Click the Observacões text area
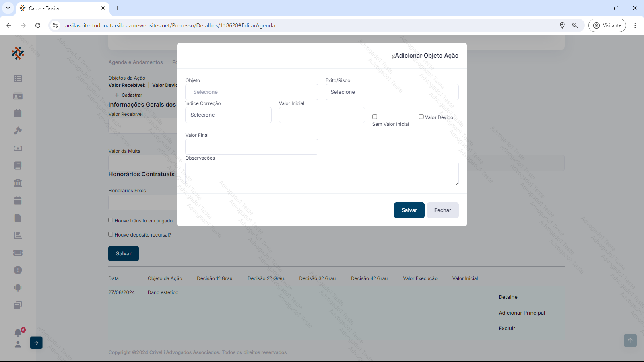Viewport: 644px width, 362px height. [322, 173]
